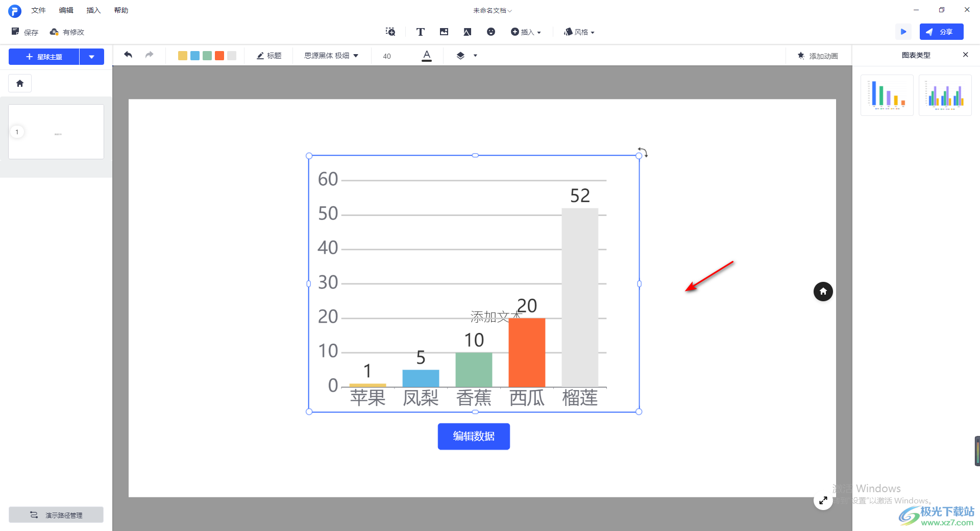Click the 西瓜 orange bar in chart
Image resolution: width=980 pixels, height=531 pixels.
527,352
